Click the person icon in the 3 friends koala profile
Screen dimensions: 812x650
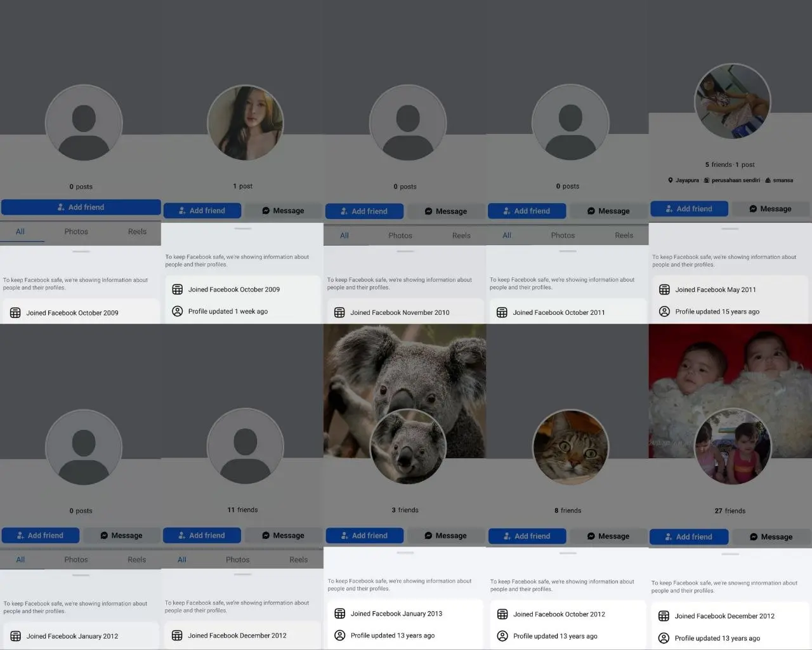click(340, 635)
